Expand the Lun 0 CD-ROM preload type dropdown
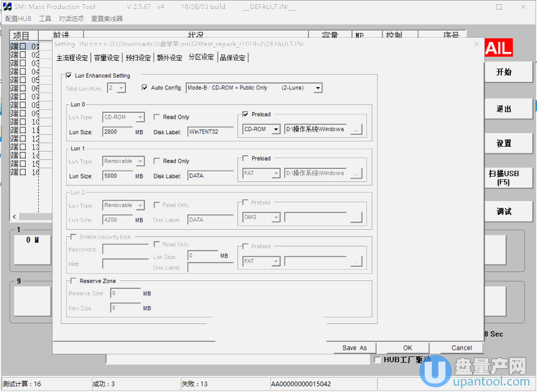This screenshot has height=392, width=537. click(276, 129)
